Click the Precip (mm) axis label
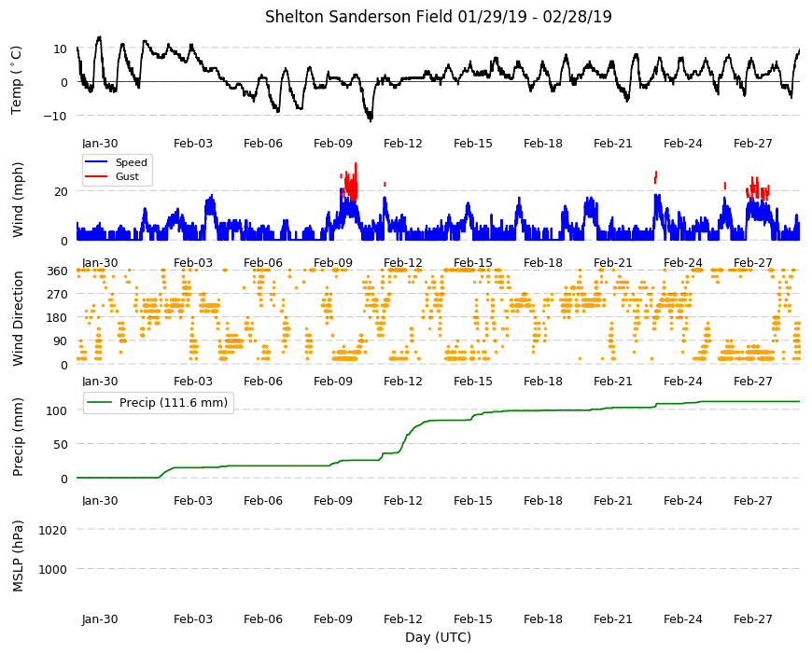This screenshot has height=653, width=812. [x=18, y=437]
